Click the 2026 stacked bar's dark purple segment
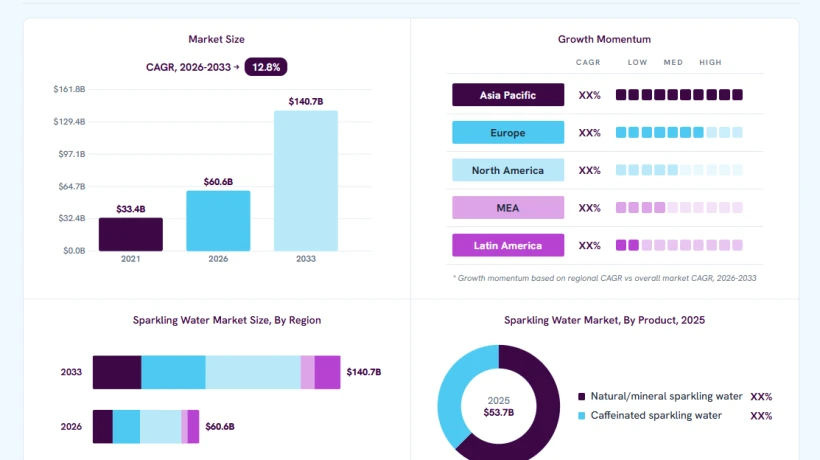Screen dimensions: 820x460 pos(103,427)
